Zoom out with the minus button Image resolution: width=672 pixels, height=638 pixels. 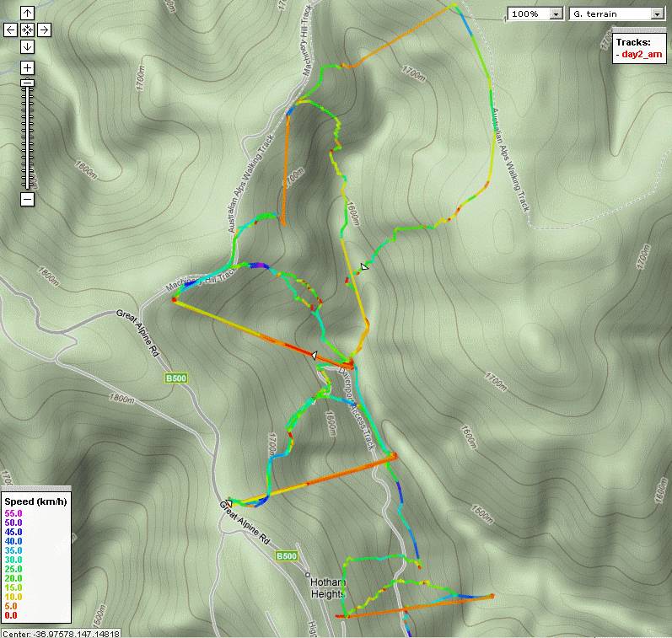[x=27, y=199]
